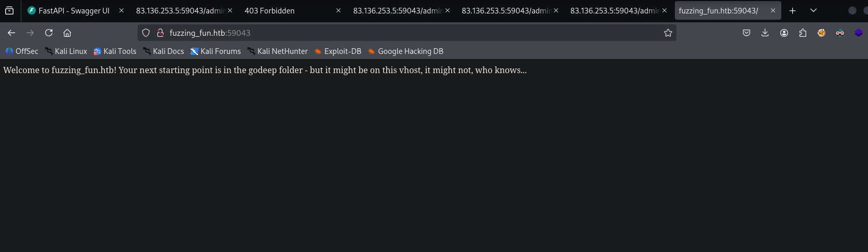Switch to the FastAPI - Swagger UI tab
This screenshot has width=868, height=252.
[73, 10]
